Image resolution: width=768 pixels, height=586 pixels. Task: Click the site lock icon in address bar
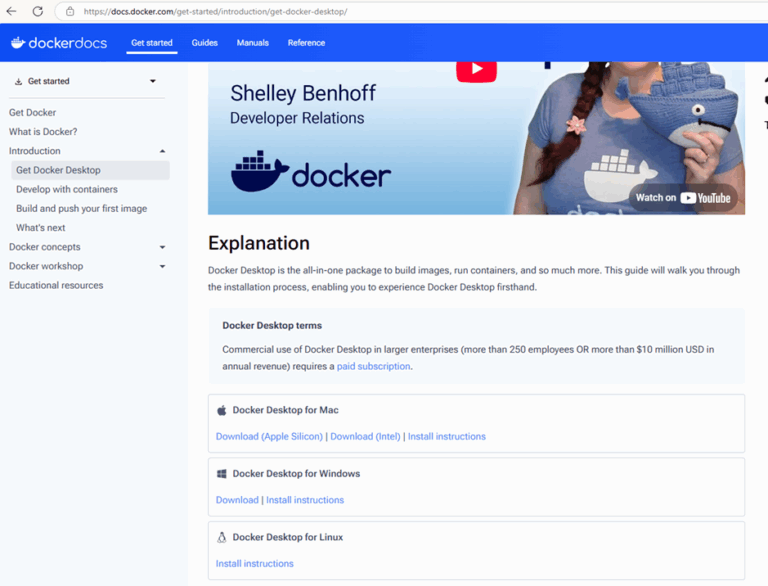pos(70,12)
